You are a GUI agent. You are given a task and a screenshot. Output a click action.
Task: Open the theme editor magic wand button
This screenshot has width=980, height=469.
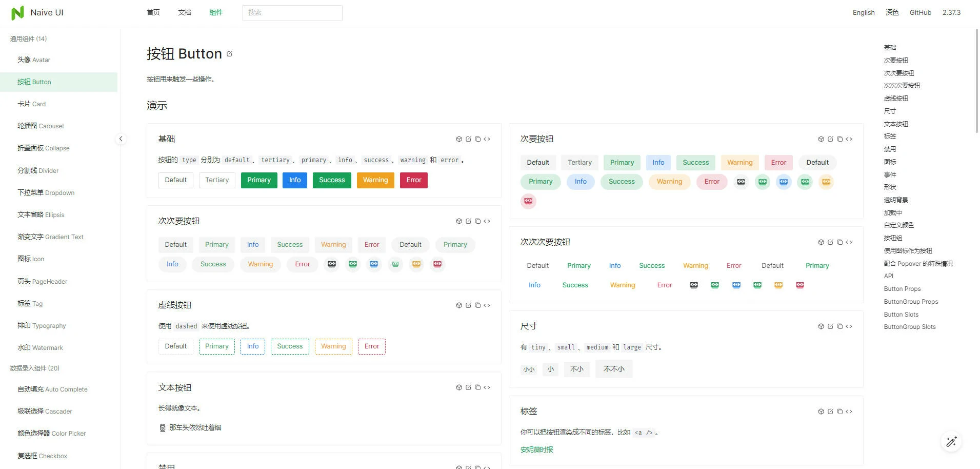point(951,441)
